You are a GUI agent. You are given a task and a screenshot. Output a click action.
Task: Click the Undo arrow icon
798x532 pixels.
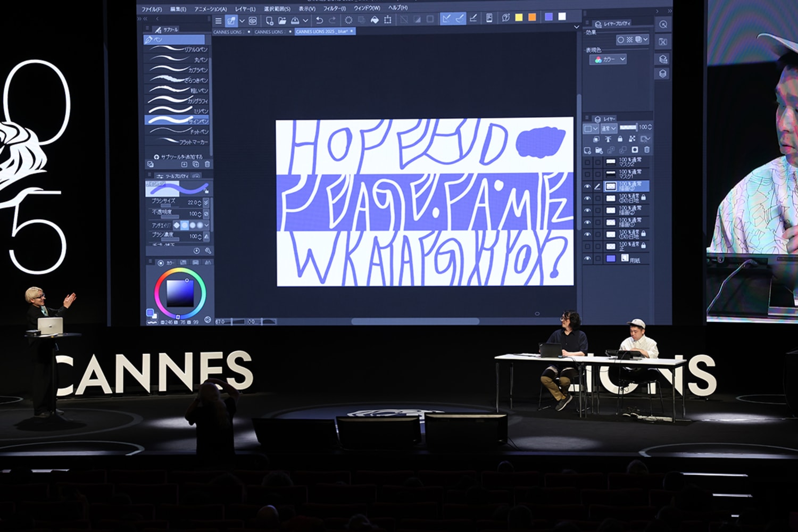319,20
